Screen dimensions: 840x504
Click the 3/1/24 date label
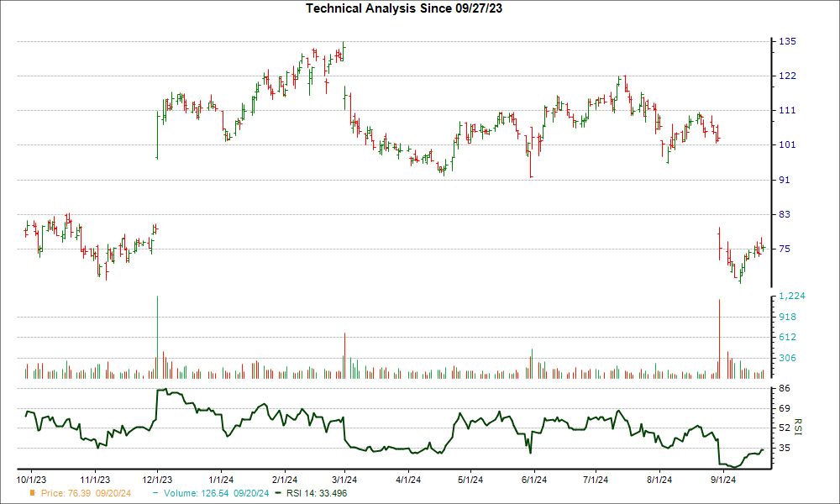click(344, 480)
